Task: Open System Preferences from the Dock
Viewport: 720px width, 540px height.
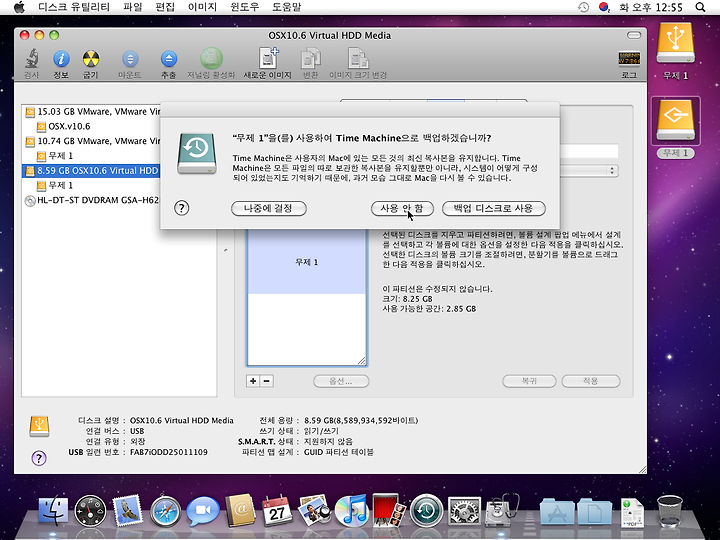Action: click(x=464, y=511)
